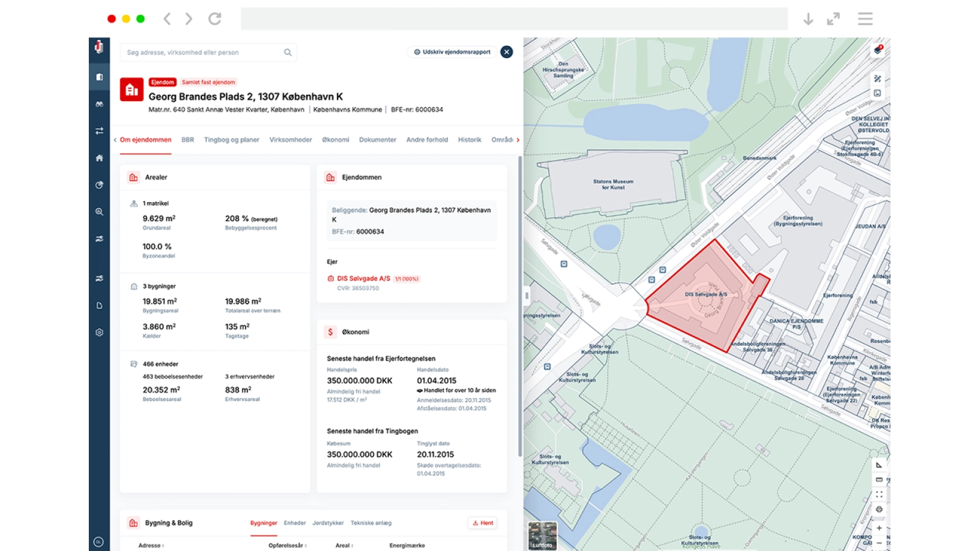Screen dimensions: 980x551
Task: Open the map layers icon
Action: pyautogui.click(x=878, y=50)
